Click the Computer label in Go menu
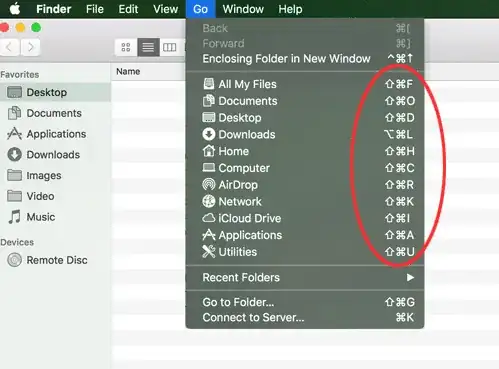 tap(244, 168)
